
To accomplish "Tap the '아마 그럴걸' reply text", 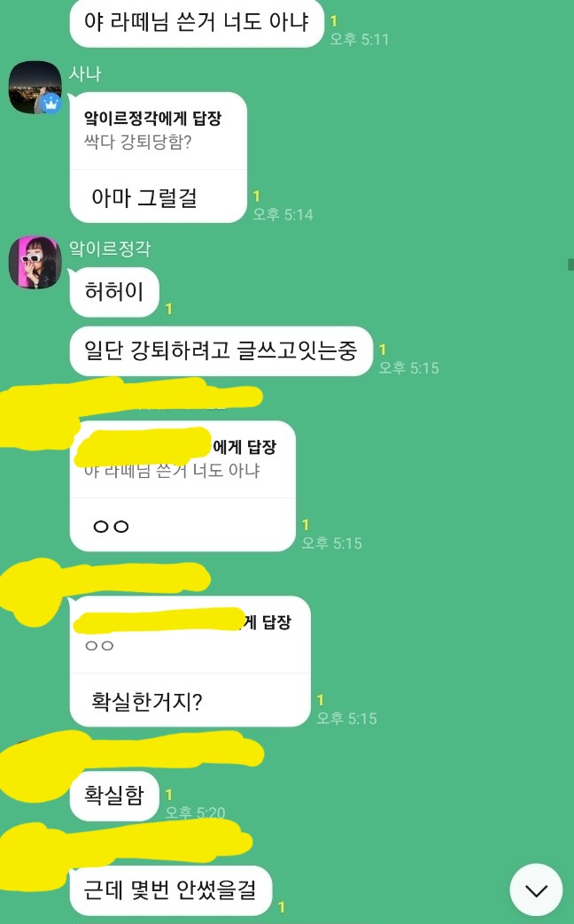I will pyautogui.click(x=143, y=197).
